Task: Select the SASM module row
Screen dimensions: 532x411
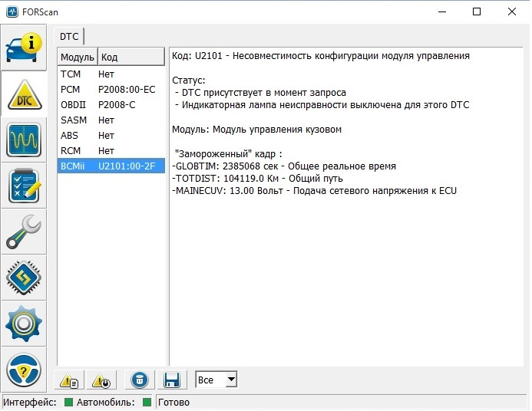Action: click(x=111, y=120)
